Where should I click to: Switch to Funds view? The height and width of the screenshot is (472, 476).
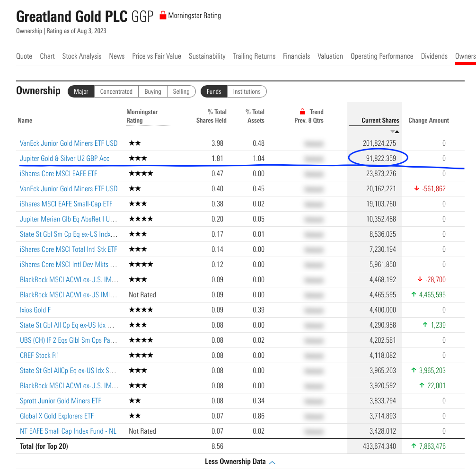pos(214,91)
